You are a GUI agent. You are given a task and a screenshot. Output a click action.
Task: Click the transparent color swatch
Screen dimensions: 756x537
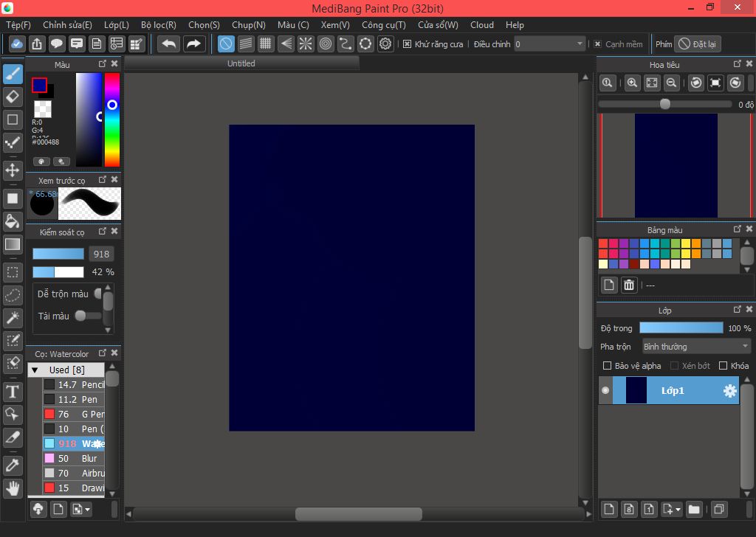point(42,109)
